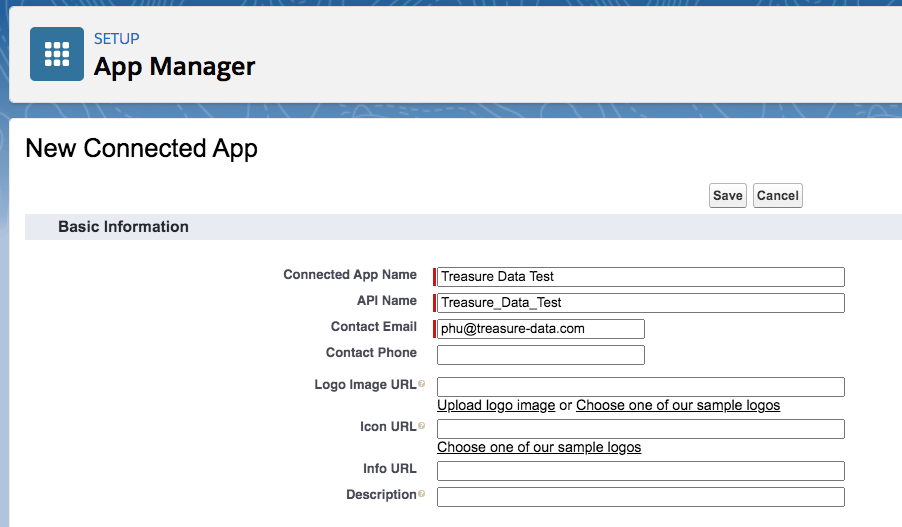
Task: Select the Info URL text field
Action: click(641, 471)
